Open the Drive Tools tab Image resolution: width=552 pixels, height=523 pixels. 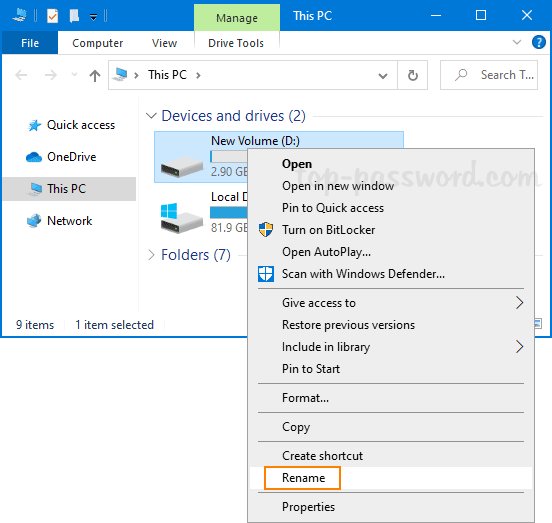(236, 43)
